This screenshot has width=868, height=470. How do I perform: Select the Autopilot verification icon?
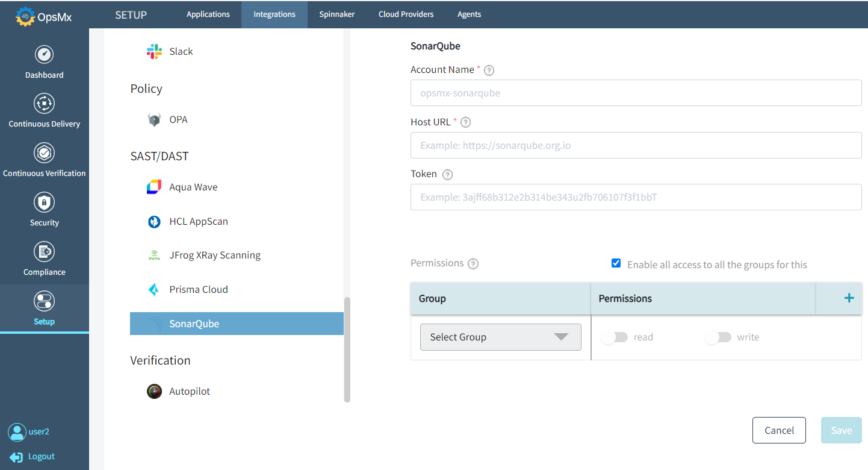[x=154, y=391]
